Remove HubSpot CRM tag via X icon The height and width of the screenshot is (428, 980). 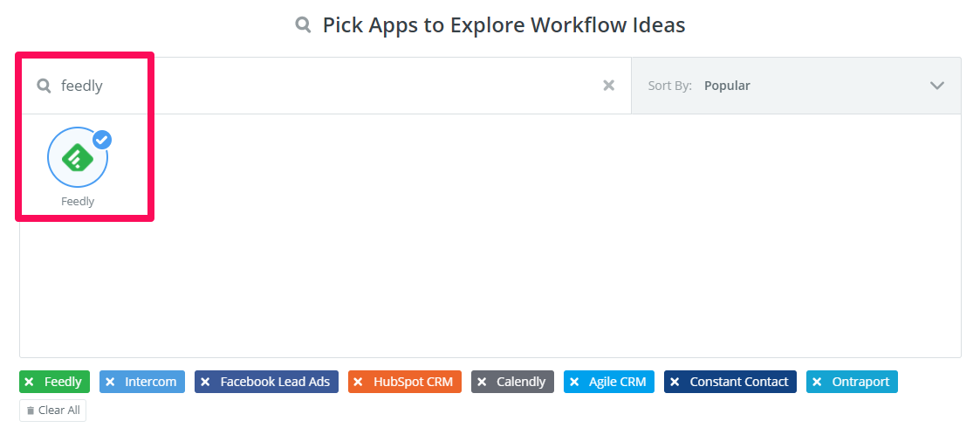click(358, 382)
